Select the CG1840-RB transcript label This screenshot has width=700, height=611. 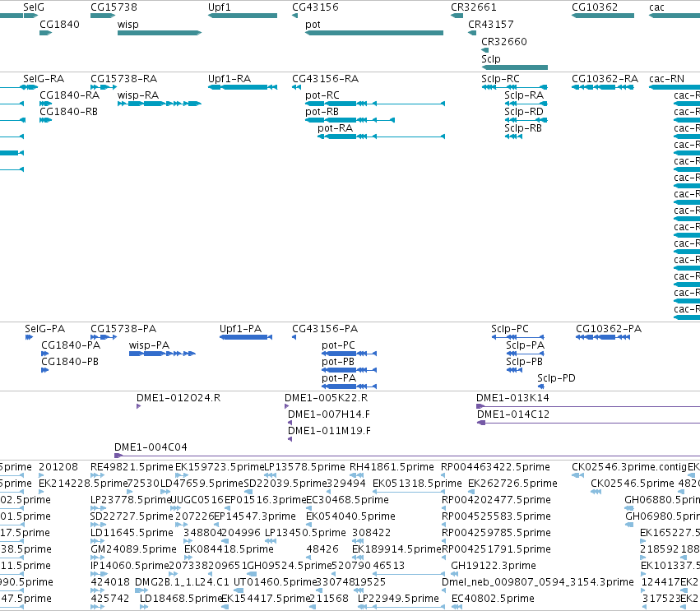tap(69, 112)
